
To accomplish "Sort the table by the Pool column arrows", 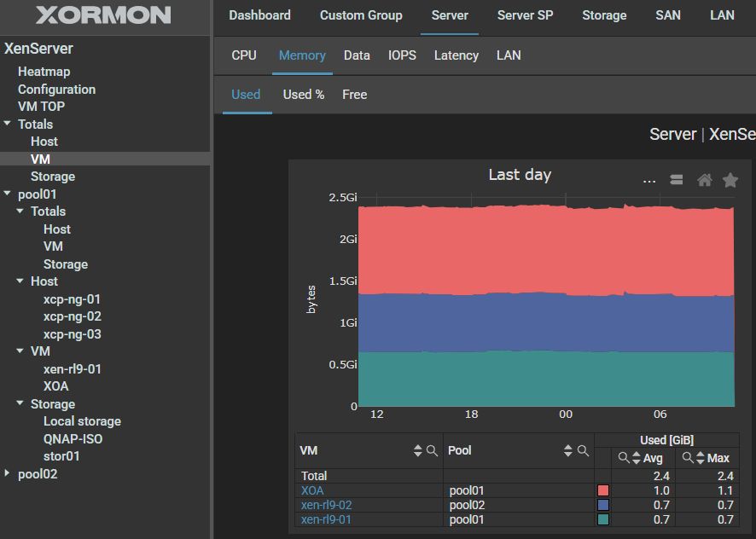I will coord(568,450).
